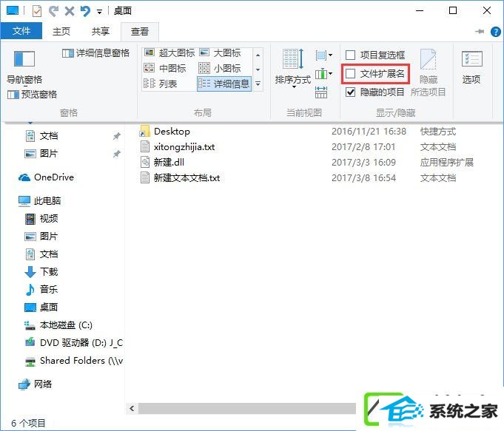This screenshot has height=431, width=504.
Task: Choose 超大图标 layout
Action: point(169,52)
